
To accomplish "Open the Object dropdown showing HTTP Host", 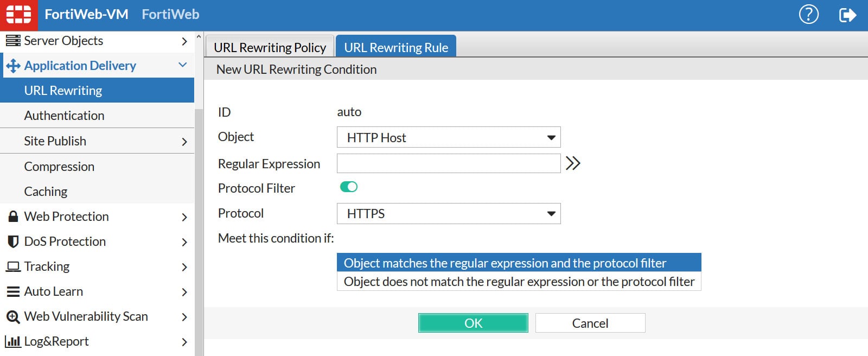I will tap(449, 137).
